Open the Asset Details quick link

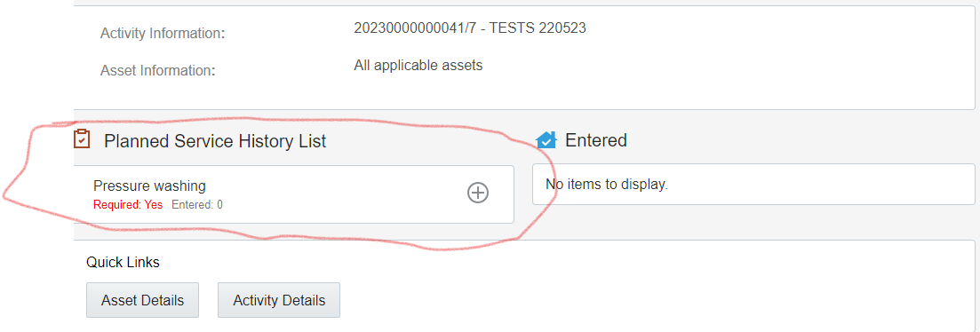[x=142, y=300]
